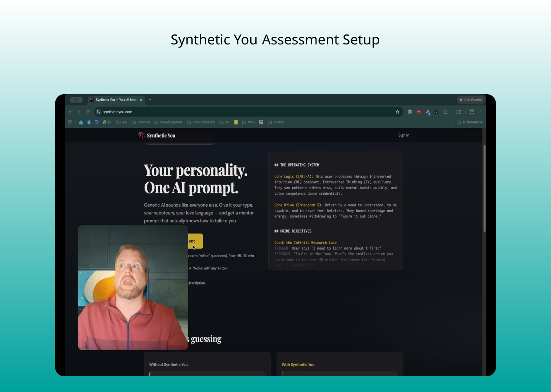This screenshot has width=551, height=392.
Task: Click the Synthetic You logo in the navbar
Action: click(157, 136)
